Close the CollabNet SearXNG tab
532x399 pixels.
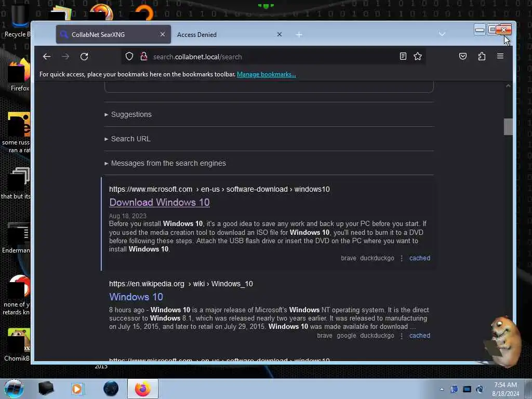[163, 34]
